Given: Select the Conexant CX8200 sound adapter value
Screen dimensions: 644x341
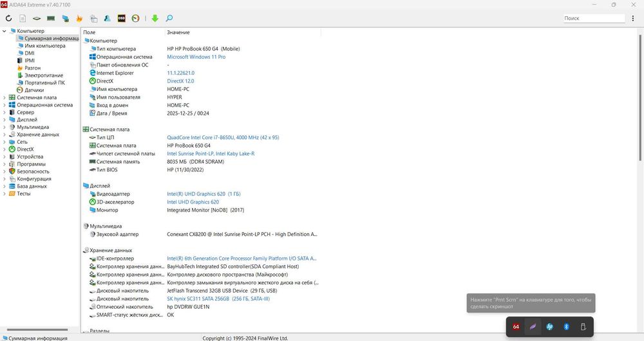Looking at the screenshot, I should [242, 234].
